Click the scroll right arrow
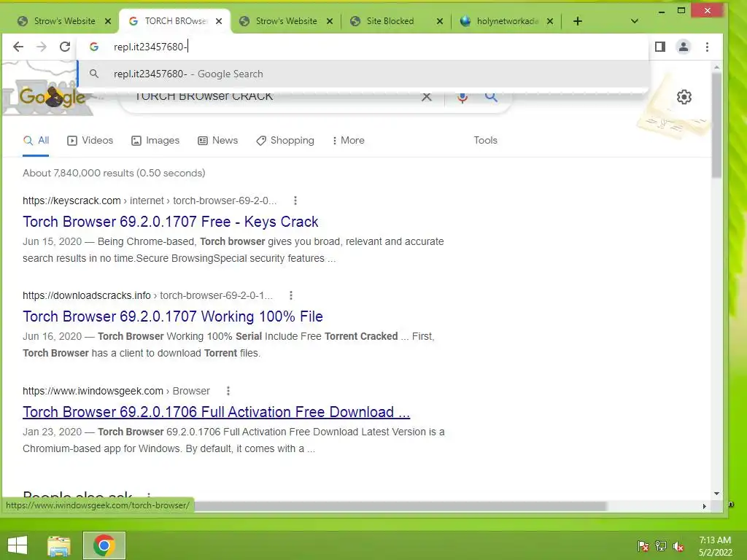The image size is (747, 560). (704, 506)
